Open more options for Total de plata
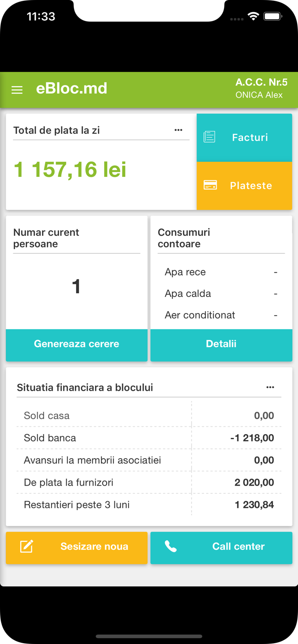 coord(178,130)
